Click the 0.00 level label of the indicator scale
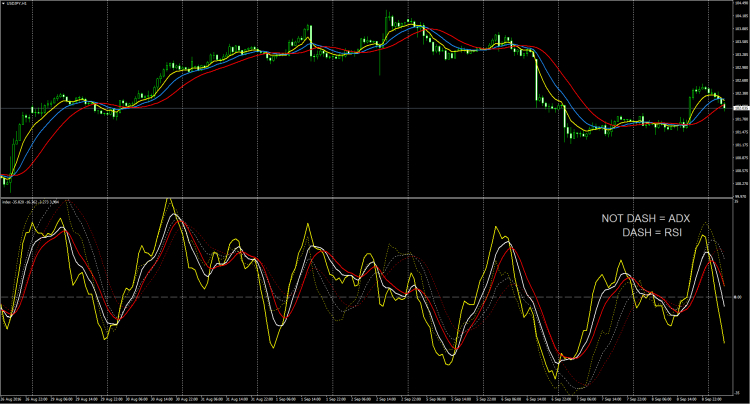750x404 pixels. point(738,297)
